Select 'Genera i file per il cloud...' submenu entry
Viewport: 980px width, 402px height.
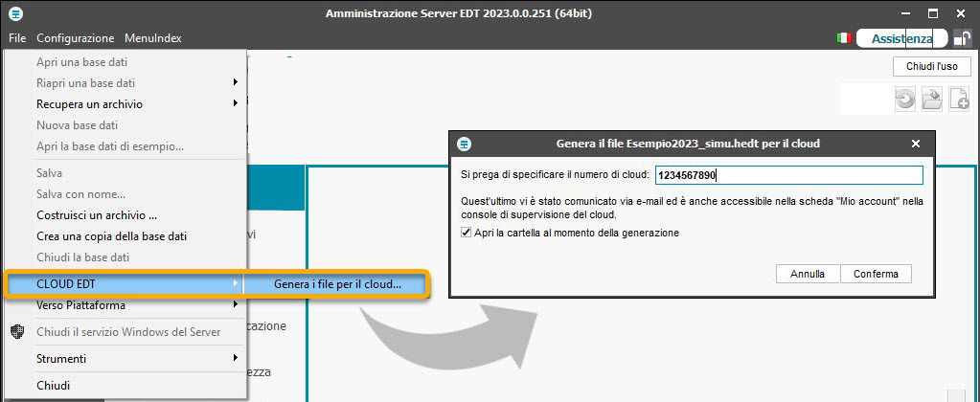click(x=337, y=284)
